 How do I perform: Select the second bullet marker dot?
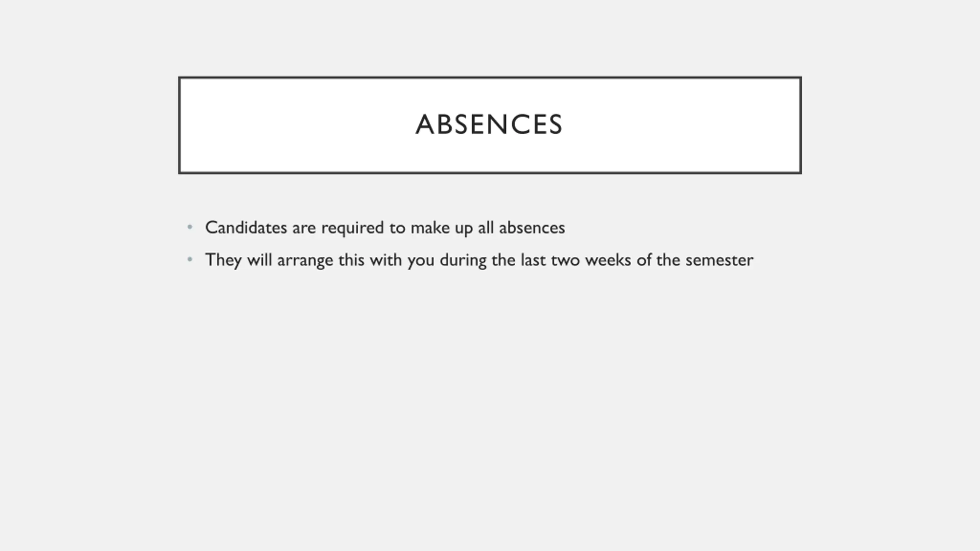[x=190, y=260]
